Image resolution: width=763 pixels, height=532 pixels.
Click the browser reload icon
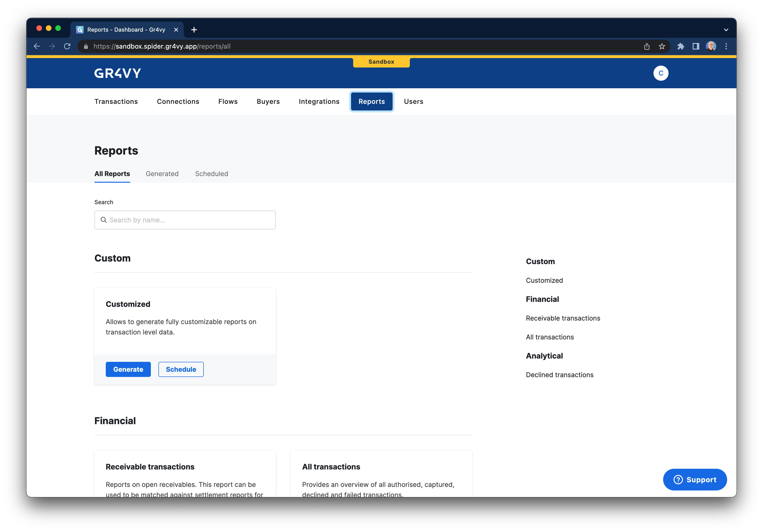pos(67,46)
